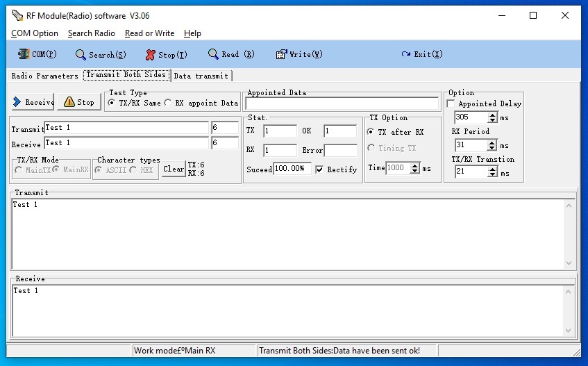
Task: Write parameters using Write(W)
Action: 299,54
